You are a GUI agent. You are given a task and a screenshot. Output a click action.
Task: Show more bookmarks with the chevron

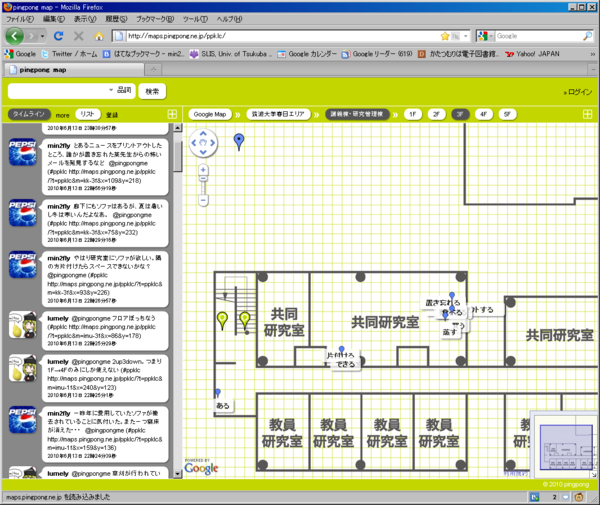tap(593, 54)
